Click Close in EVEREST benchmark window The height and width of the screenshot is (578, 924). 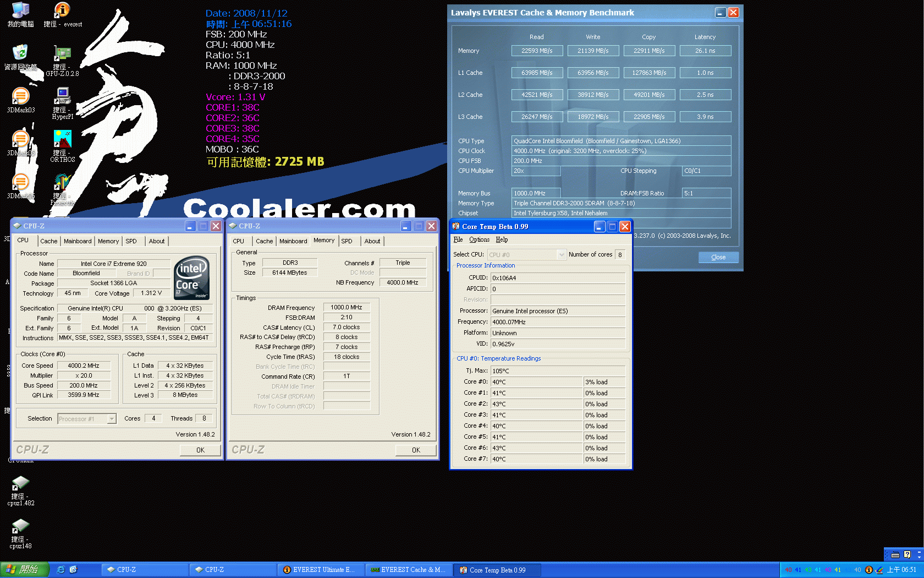click(x=718, y=257)
